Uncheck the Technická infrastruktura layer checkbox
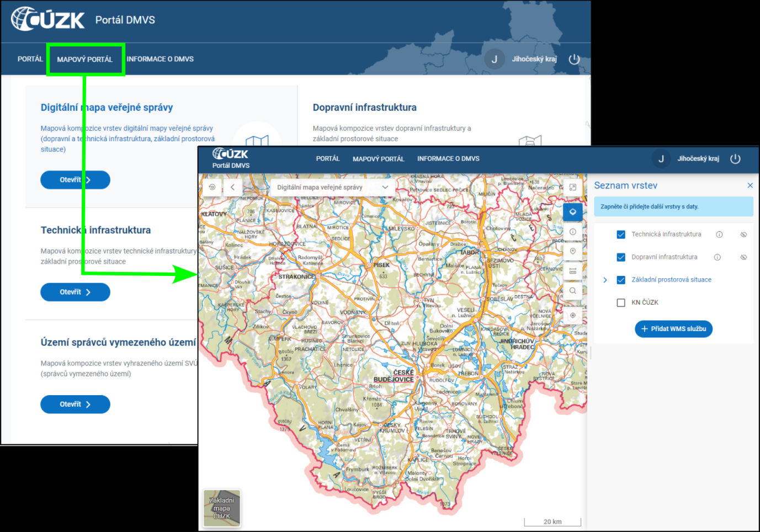Screen dimensions: 760x532 pyautogui.click(x=621, y=235)
